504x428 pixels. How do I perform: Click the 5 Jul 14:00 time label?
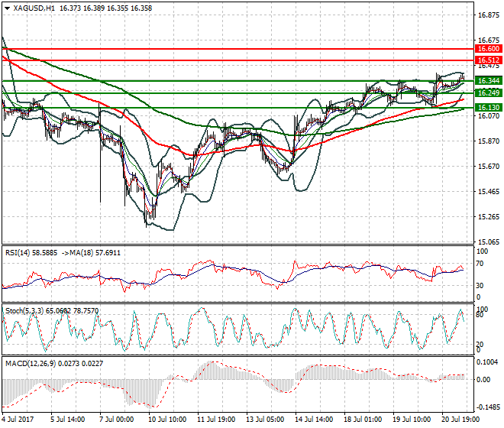[x=67, y=420]
